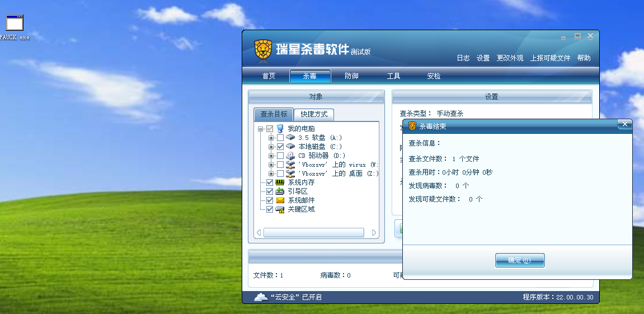
Task: Expand the 'Vboxsvr' 桌面 (Z:) node
Action: pyautogui.click(x=271, y=174)
